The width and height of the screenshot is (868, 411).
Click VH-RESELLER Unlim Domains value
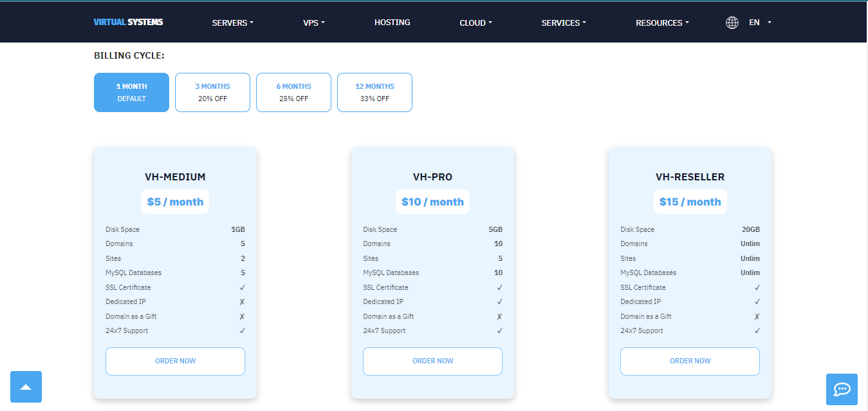tap(750, 244)
